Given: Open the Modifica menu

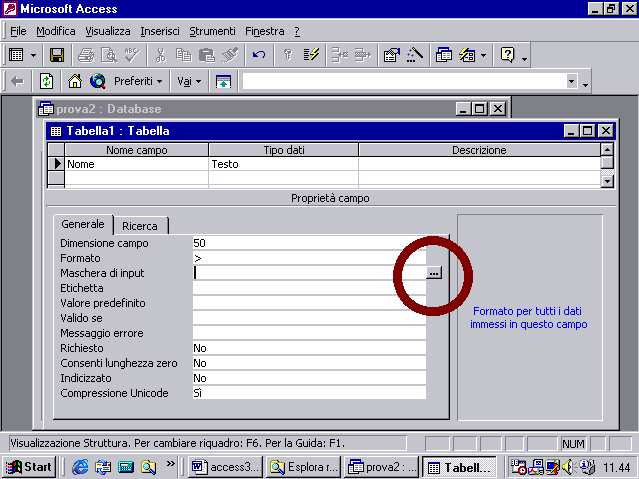Looking at the screenshot, I should coord(56,31).
